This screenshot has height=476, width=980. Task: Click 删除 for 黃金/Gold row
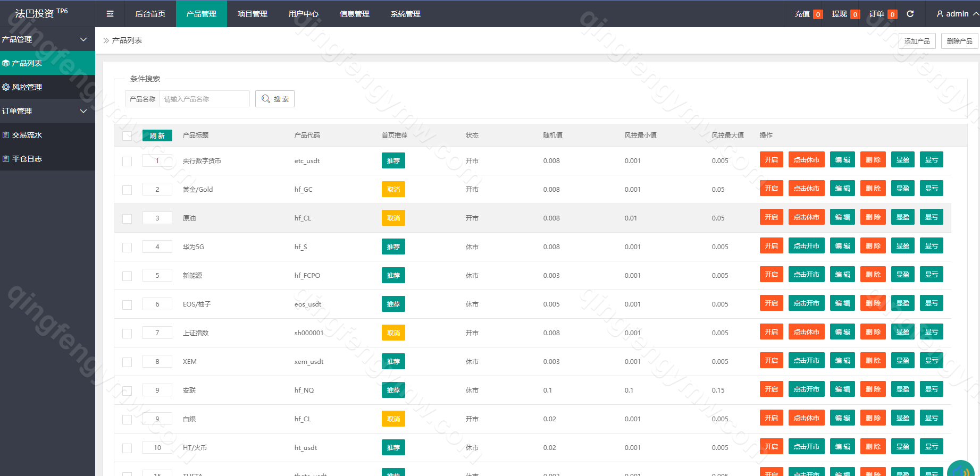point(873,188)
